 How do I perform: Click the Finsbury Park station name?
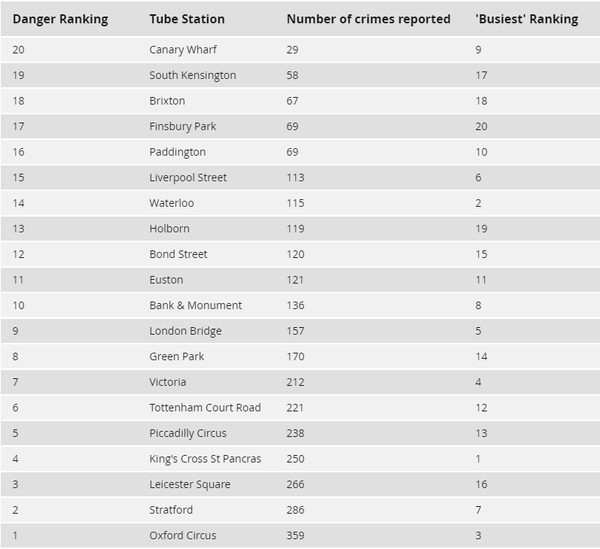183,127
